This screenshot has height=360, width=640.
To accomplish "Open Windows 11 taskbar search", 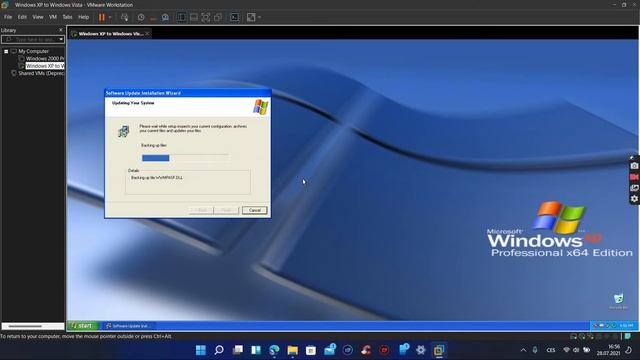I will click(x=219, y=350).
